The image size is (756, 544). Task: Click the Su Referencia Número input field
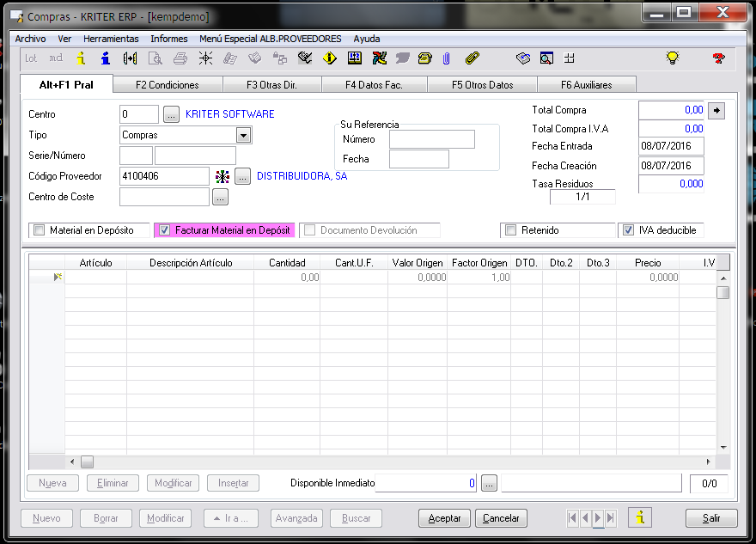coord(431,139)
